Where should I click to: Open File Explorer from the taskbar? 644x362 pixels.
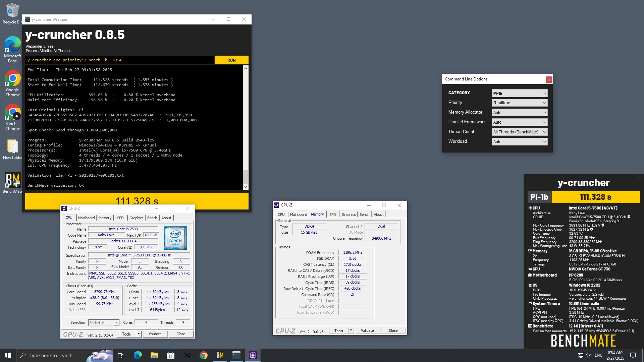(x=154, y=355)
